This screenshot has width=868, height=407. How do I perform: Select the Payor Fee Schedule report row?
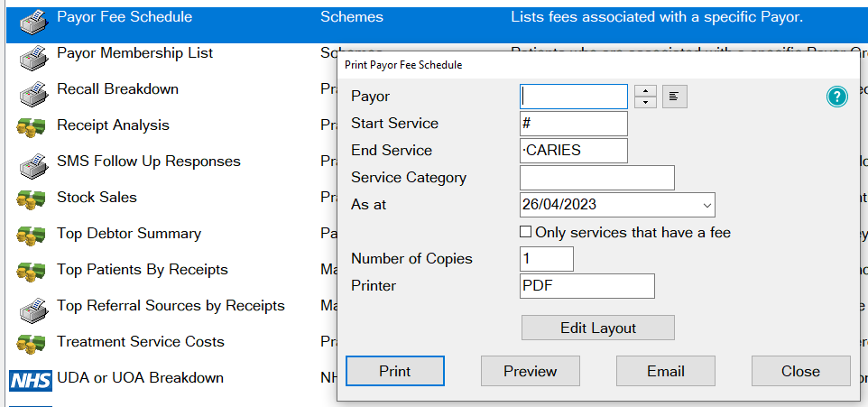click(437, 23)
